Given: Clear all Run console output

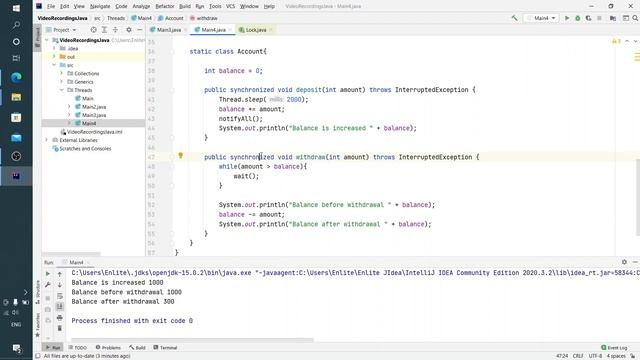Looking at the screenshot, I should (x=60, y=328).
